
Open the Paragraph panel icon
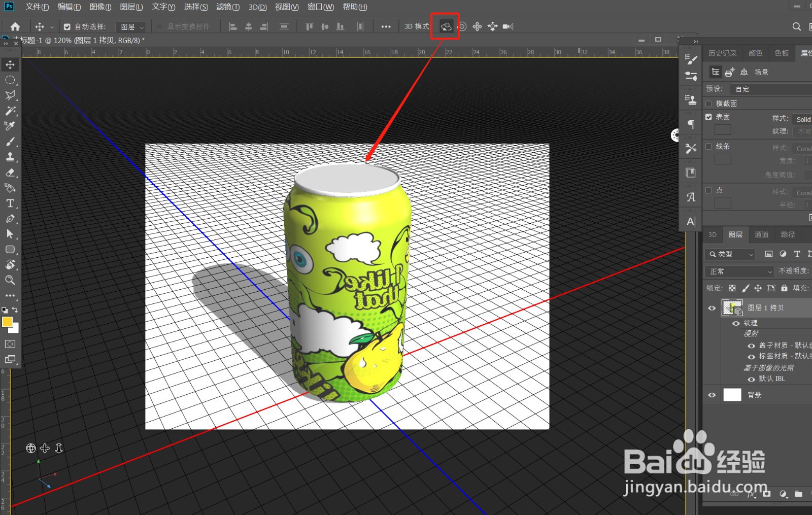coord(691,124)
